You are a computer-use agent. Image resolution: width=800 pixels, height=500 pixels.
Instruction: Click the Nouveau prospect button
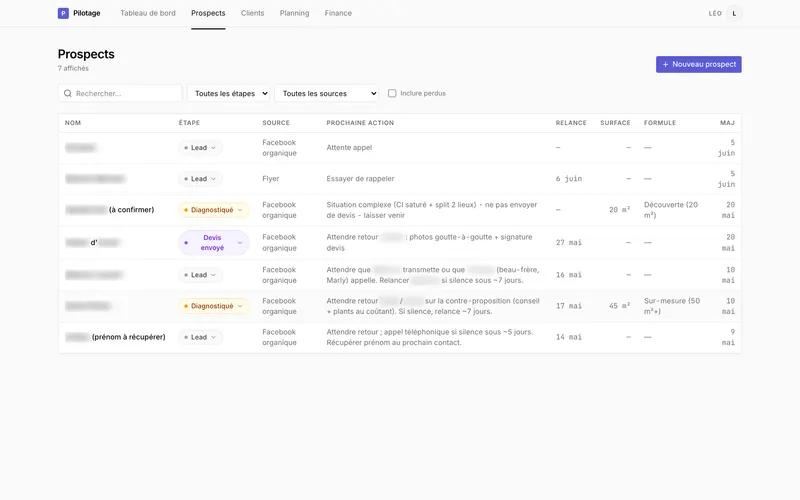698,64
